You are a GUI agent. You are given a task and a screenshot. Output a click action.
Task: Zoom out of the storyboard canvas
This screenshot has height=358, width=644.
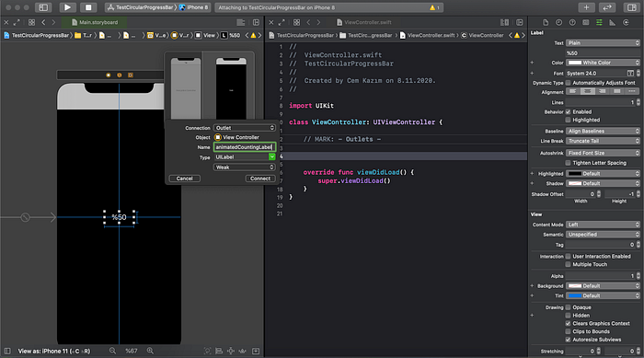click(x=112, y=351)
